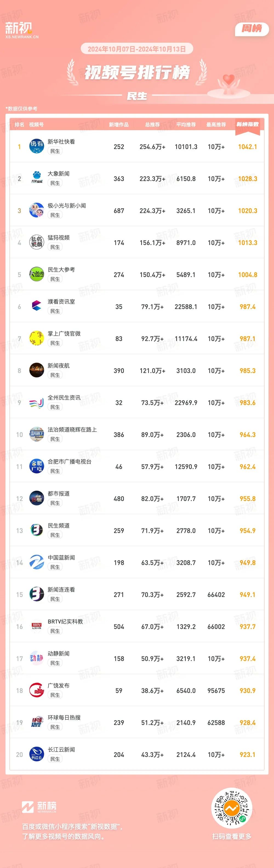Click the 周榜 weekly ranking tab
Image resolution: width=274 pixels, height=868 pixels.
(x=252, y=29)
